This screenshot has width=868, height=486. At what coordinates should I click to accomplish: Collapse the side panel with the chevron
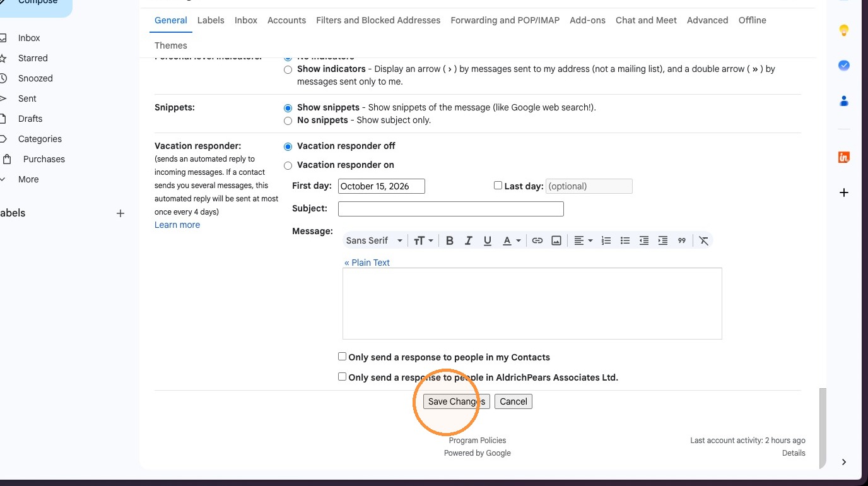tap(844, 462)
